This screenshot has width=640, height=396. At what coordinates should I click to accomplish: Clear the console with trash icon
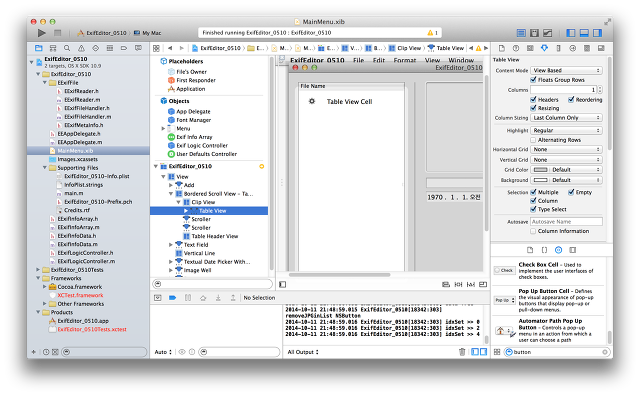(462, 352)
